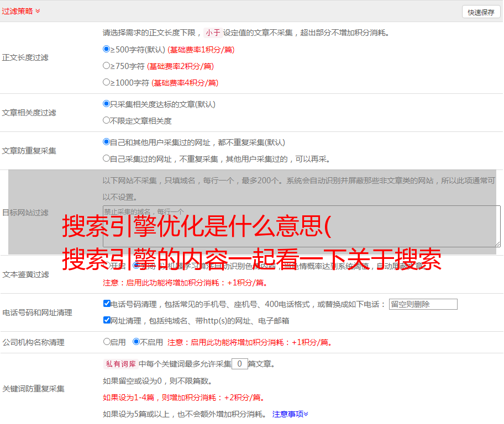Select 不启用 for 公司机构名称清理
Image resolution: width=504 pixels, height=424 pixels.
pos(136,342)
